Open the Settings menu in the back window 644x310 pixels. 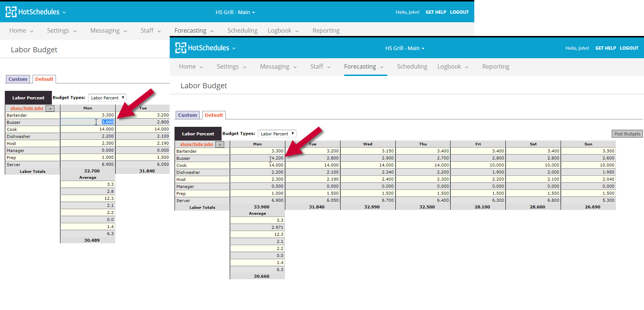62,31
